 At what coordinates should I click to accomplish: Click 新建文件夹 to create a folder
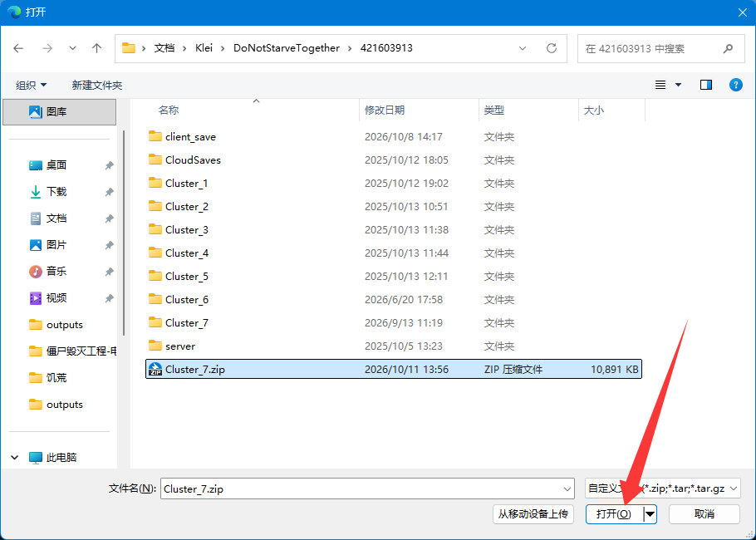[x=97, y=86]
